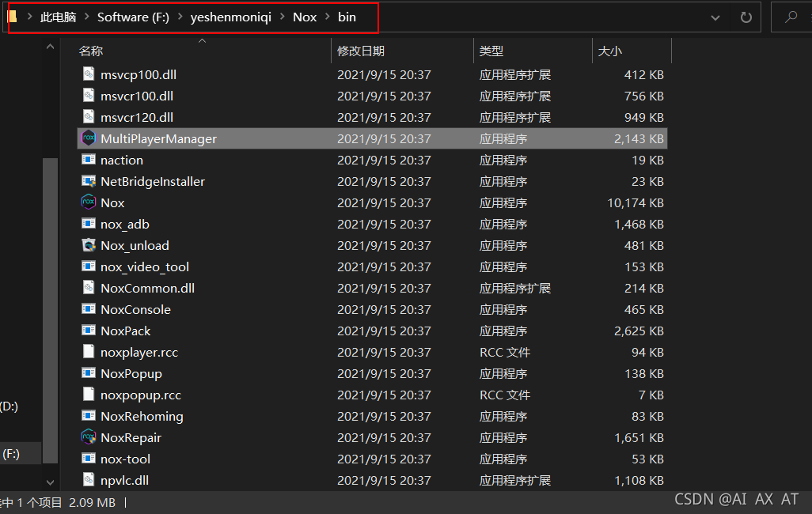Click the naction application icon
This screenshot has width=812, height=514.
[x=89, y=160]
